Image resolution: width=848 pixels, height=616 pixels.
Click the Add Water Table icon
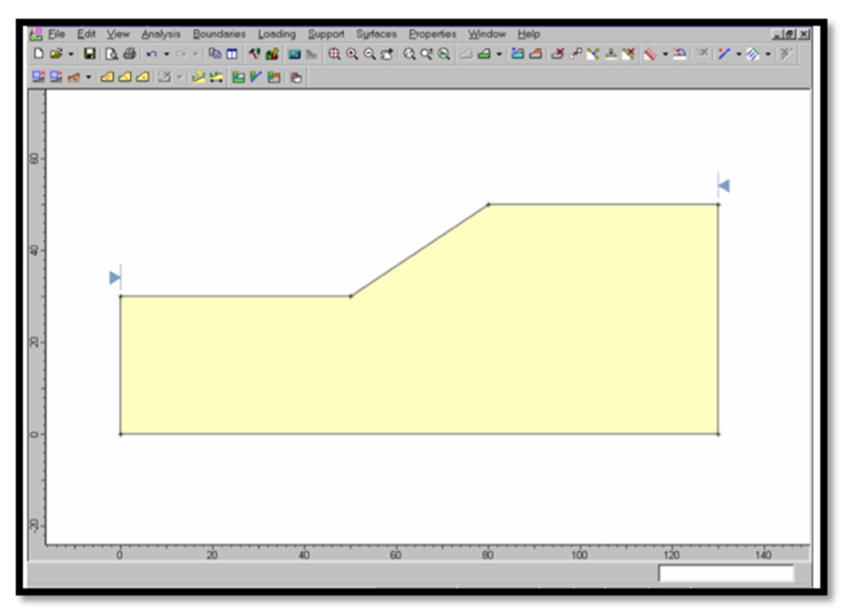point(517,54)
